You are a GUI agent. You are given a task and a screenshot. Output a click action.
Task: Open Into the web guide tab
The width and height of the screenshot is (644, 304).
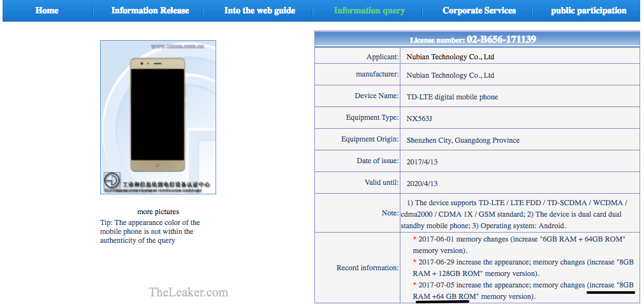[x=260, y=11]
